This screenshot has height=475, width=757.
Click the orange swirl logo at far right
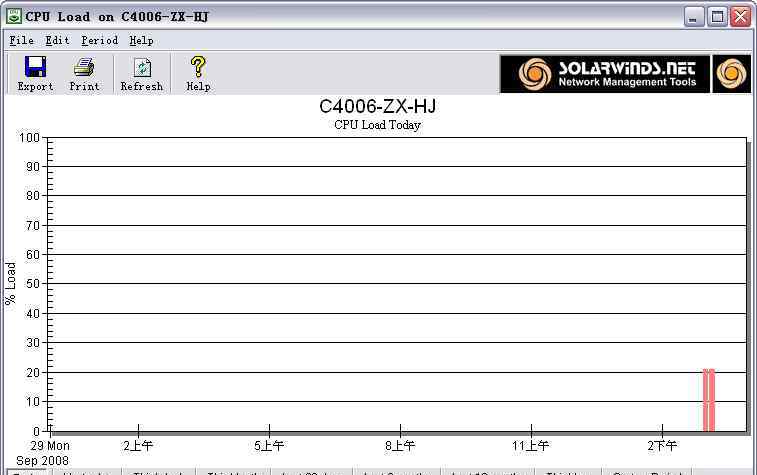pyautogui.click(x=732, y=74)
